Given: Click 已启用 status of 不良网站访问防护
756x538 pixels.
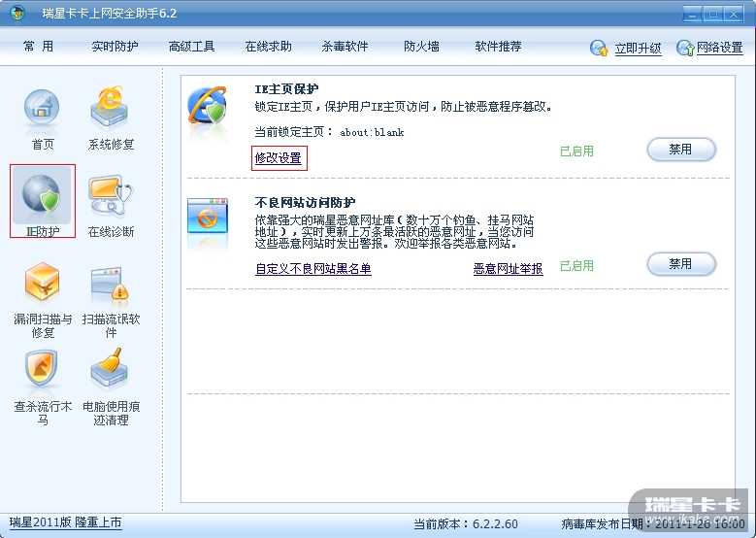Looking at the screenshot, I should coord(576,265).
